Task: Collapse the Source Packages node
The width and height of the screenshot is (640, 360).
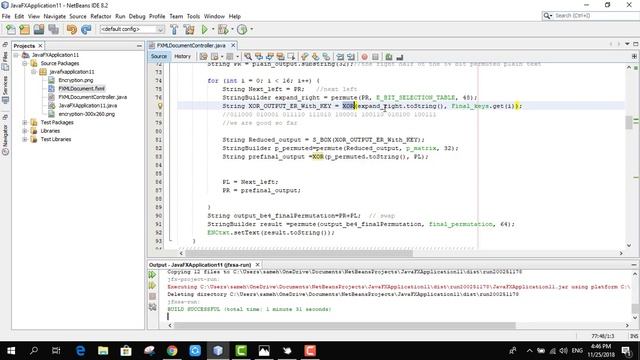Action: [x=25, y=63]
